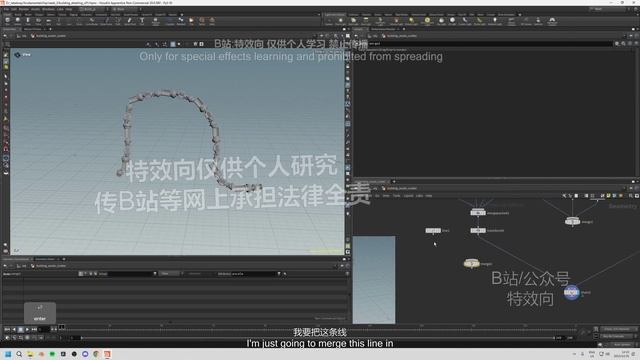Open the View dropdown in spreadsheet
Image resolution: width=640 pixels, height=360 pixels.
pos(170,274)
